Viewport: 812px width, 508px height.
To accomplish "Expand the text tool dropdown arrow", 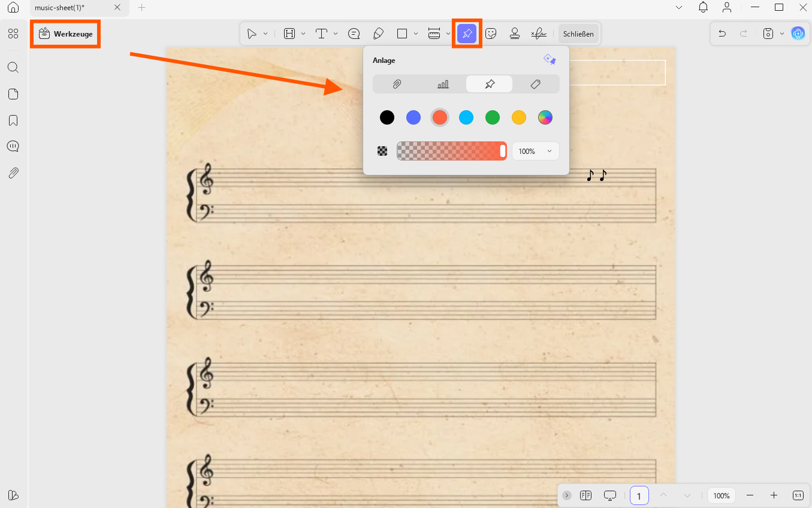I will click(336, 34).
